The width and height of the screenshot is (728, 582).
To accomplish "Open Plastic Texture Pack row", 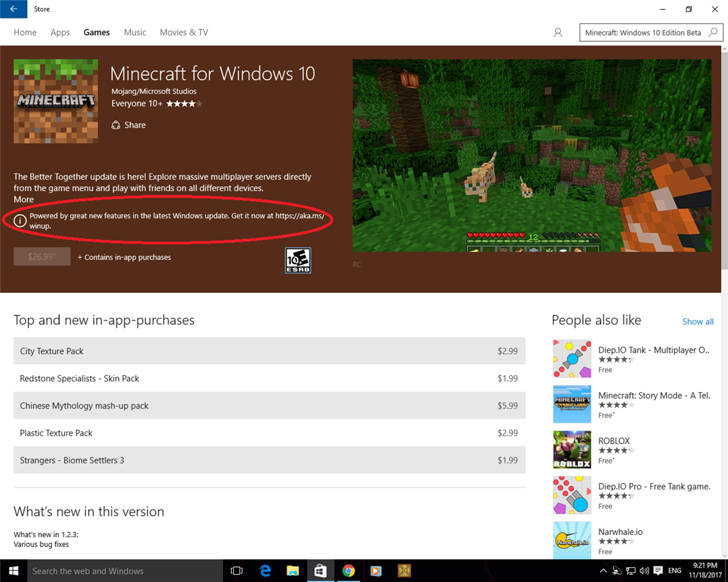I will [269, 433].
